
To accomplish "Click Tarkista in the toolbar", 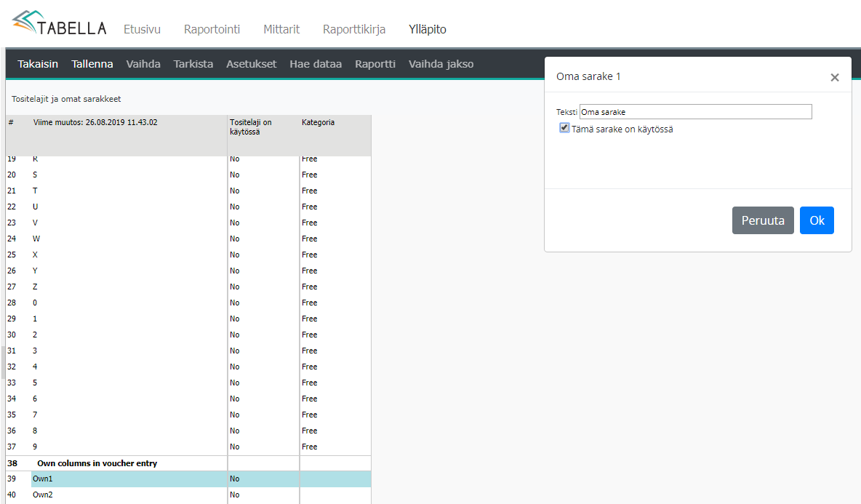I will pos(193,64).
